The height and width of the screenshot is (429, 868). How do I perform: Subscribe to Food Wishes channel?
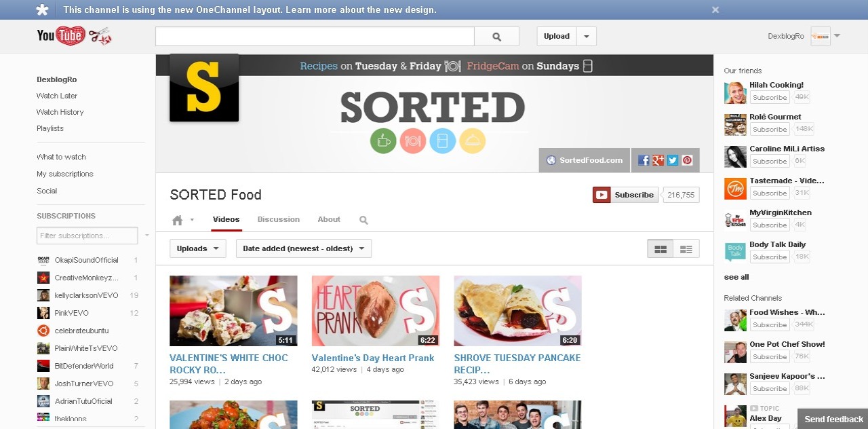click(x=770, y=325)
